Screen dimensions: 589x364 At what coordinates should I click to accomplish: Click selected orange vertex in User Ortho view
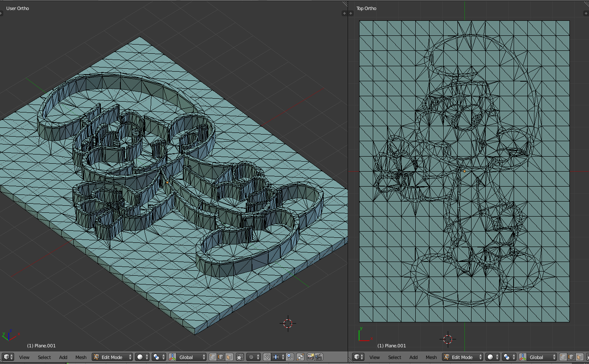[x=167, y=182]
